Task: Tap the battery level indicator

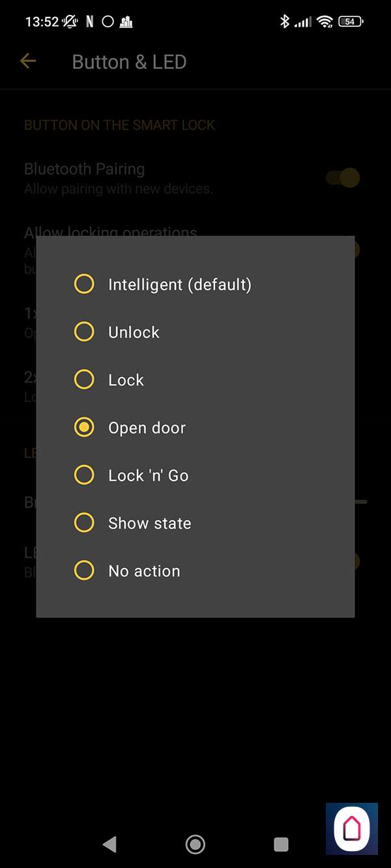Action: pos(350,21)
